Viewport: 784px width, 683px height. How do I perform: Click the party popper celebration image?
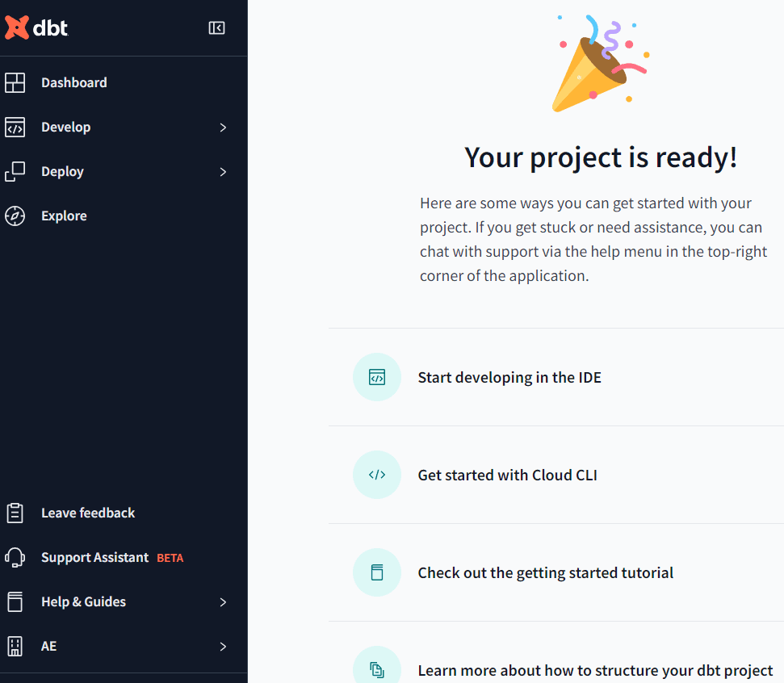pyautogui.click(x=601, y=64)
